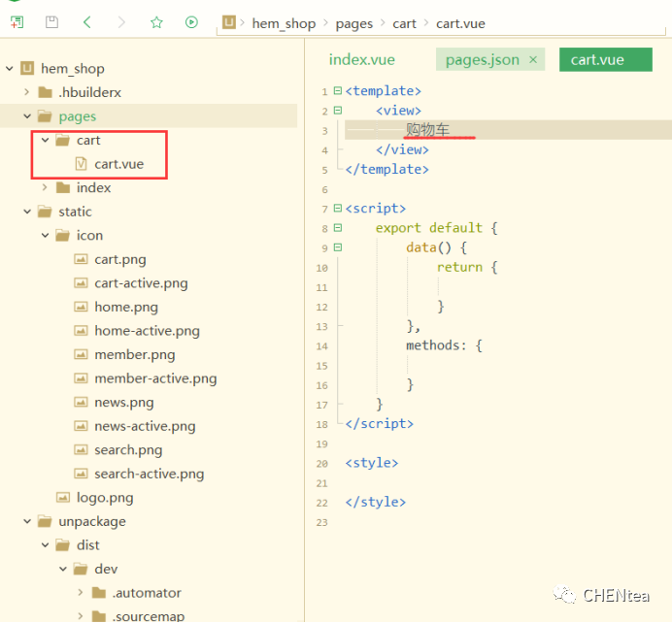Click the save file icon in toolbar
Image resolution: width=672 pixels, height=623 pixels.
tap(52, 22)
